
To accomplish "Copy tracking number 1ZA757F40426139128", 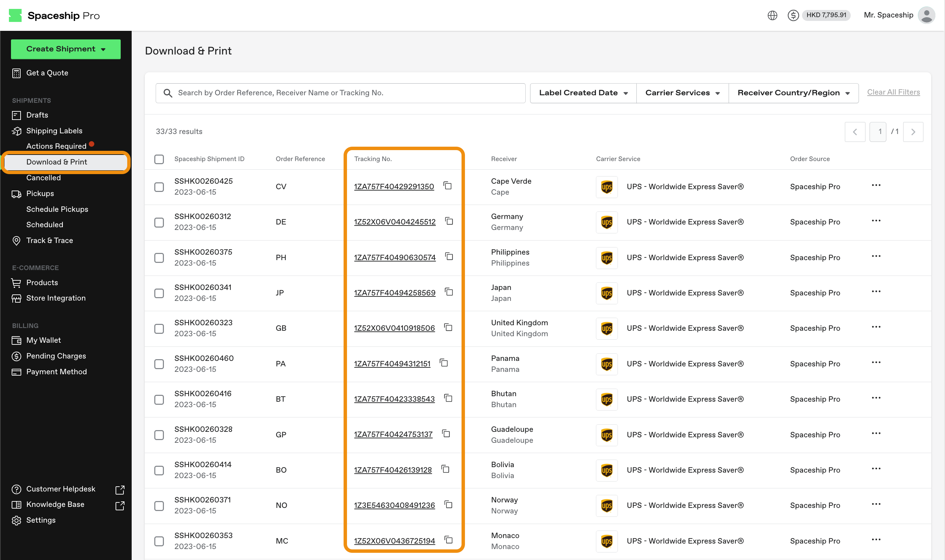I will click(x=445, y=470).
